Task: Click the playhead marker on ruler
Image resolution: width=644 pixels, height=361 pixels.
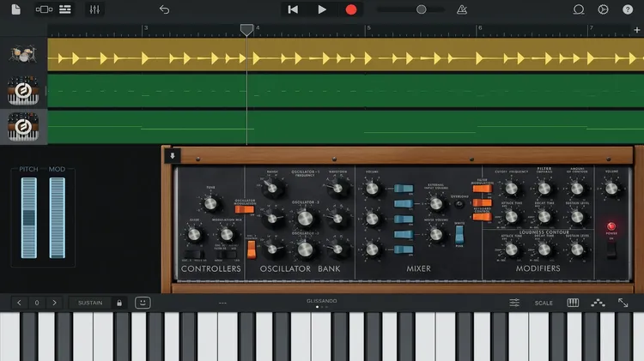Action: tap(246, 29)
